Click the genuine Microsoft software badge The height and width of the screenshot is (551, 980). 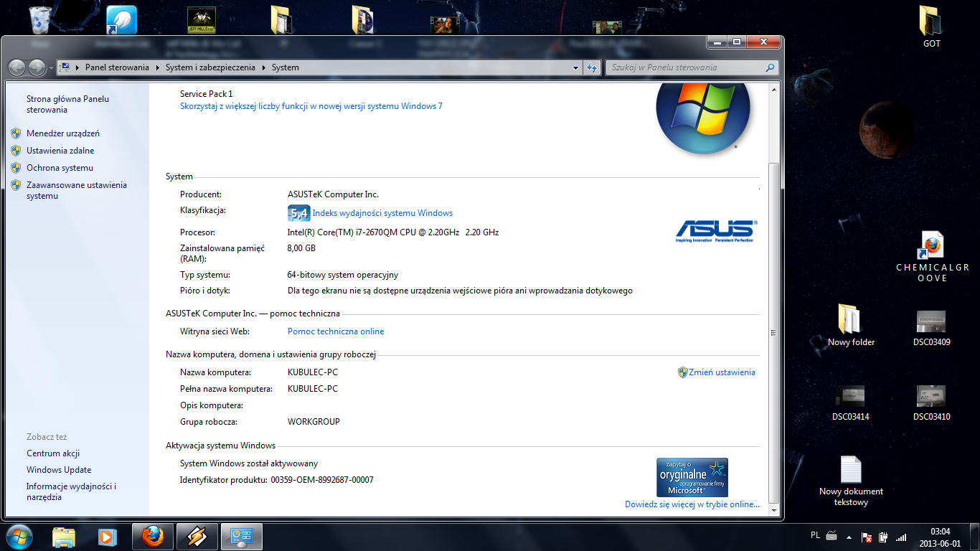[692, 477]
